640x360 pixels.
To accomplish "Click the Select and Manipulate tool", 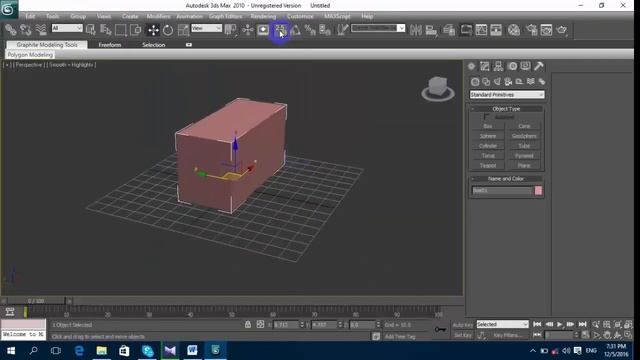I will click(x=248, y=30).
